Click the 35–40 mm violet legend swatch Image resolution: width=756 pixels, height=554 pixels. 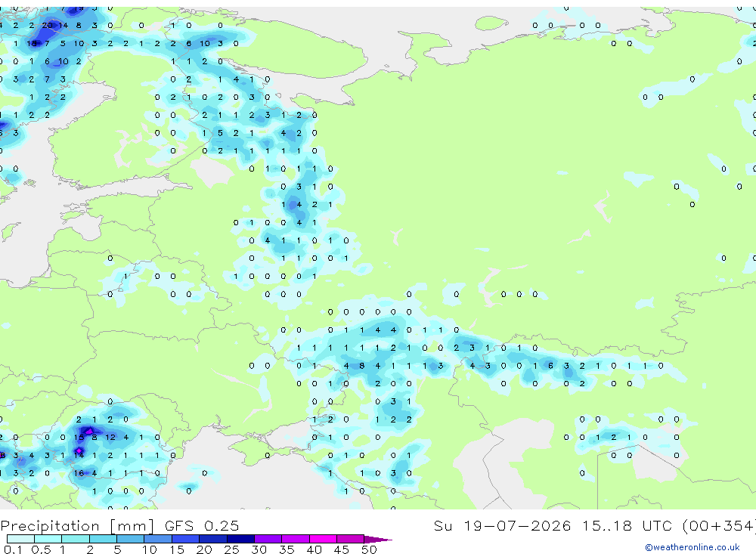point(295,539)
